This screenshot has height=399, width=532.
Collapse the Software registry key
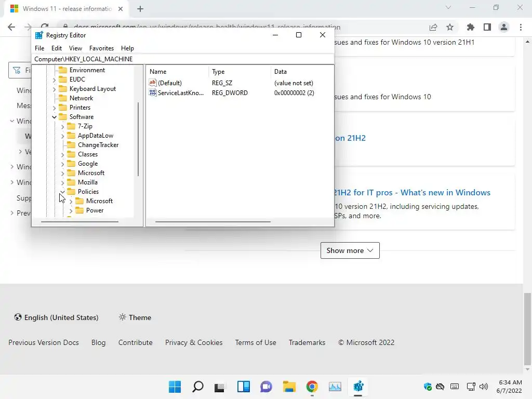[54, 117]
